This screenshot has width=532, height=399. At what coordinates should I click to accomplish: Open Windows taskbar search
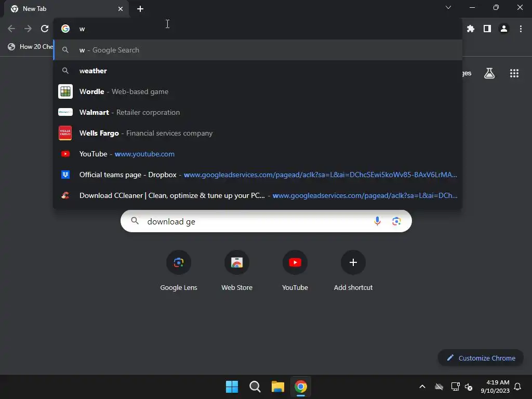[255, 387]
